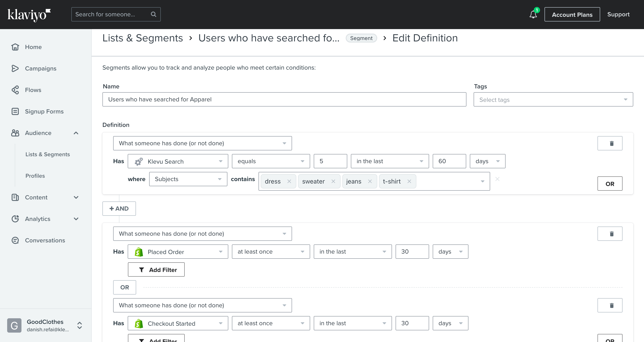
Task: Open the contains values dropdown arrow
Action: pos(483,181)
